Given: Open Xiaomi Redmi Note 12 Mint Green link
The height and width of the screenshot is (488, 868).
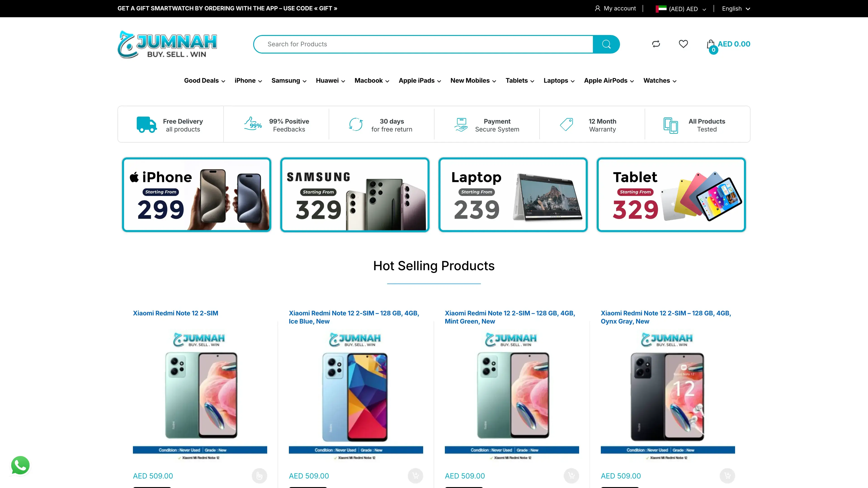Looking at the screenshot, I should coord(510,317).
